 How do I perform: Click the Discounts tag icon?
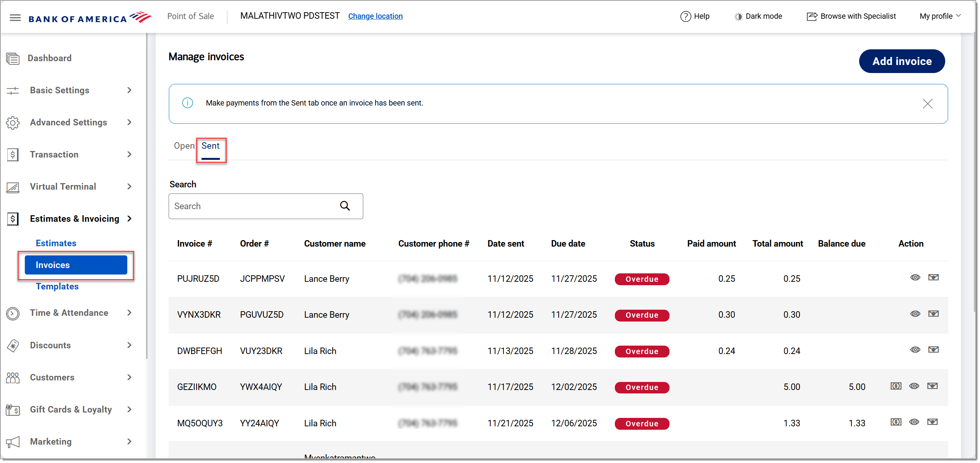pyautogui.click(x=13, y=346)
